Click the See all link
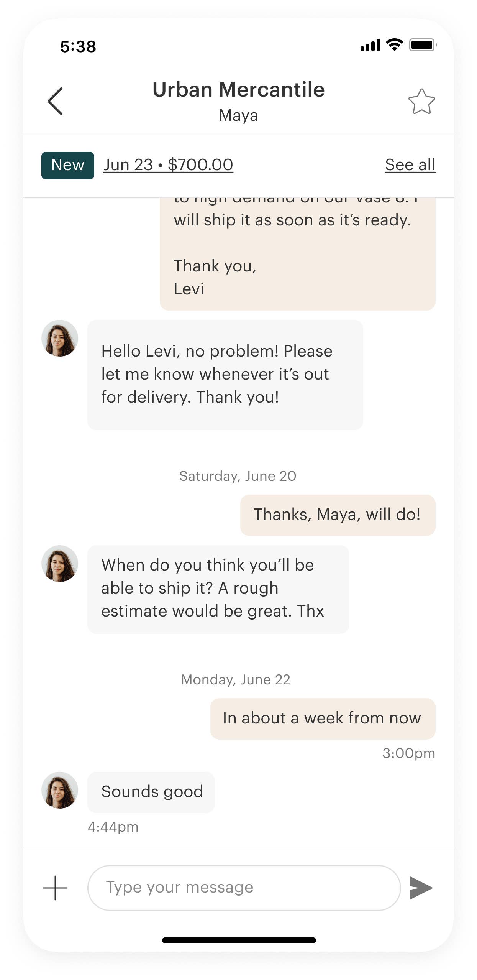 (410, 165)
